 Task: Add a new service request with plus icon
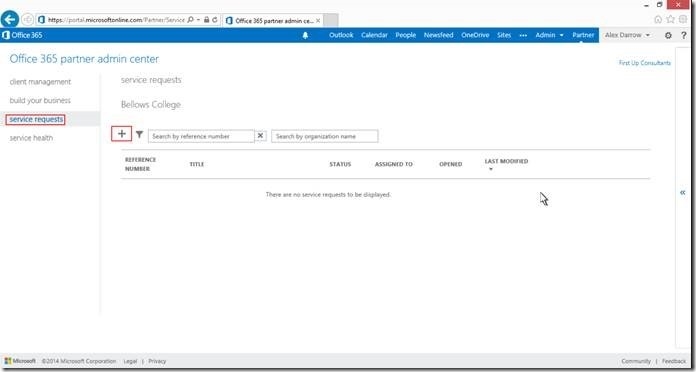(x=122, y=134)
